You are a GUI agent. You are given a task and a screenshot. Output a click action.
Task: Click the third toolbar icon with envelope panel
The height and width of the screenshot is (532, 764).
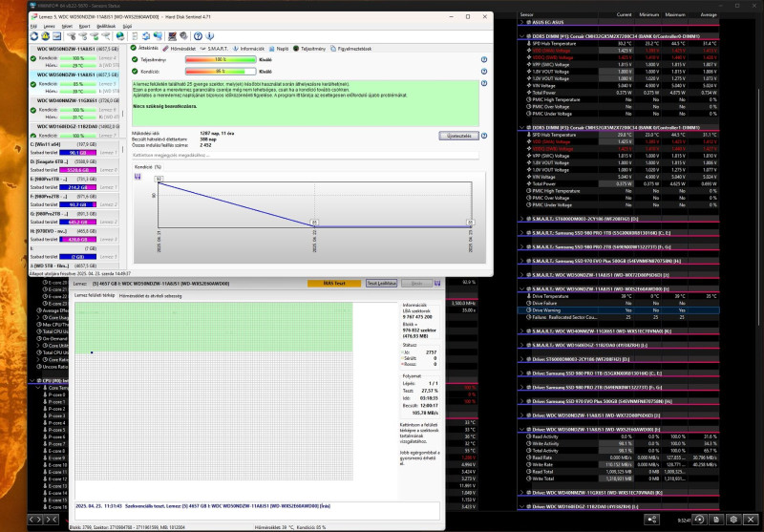[57, 36]
